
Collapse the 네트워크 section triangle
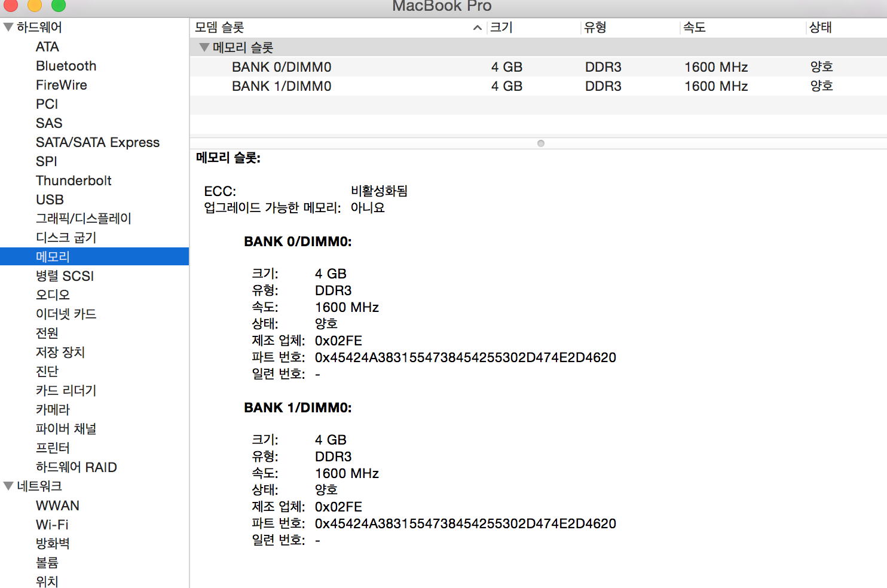(8, 486)
